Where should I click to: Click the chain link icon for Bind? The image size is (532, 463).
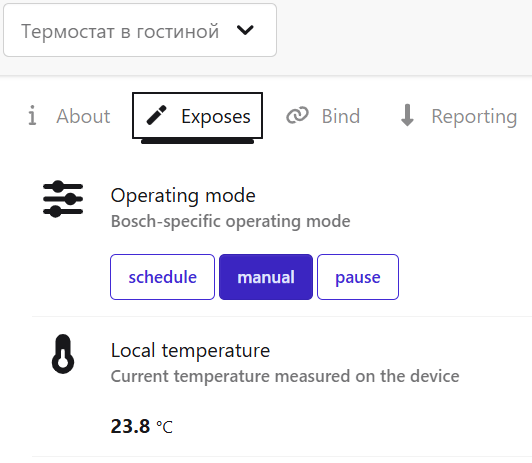coord(297,116)
